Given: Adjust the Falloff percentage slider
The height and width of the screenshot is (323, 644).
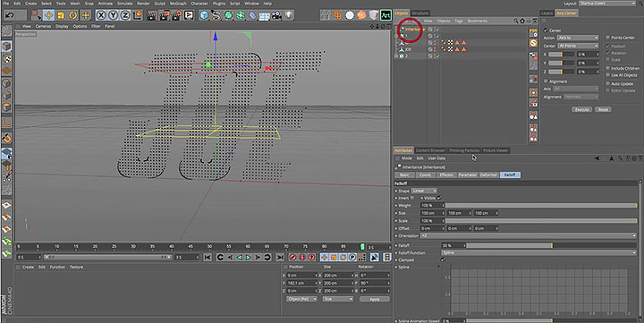Looking at the screenshot, I should click(x=552, y=245).
